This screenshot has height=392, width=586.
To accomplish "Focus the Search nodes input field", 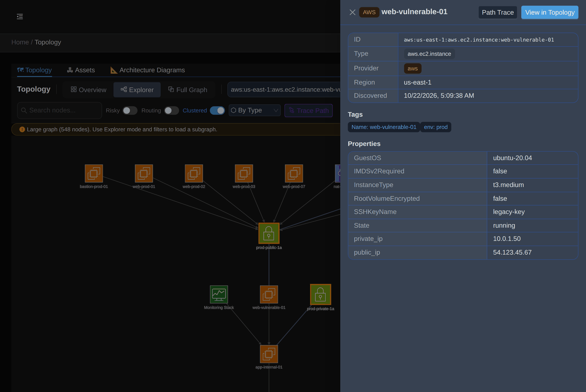I will point(59,111).
